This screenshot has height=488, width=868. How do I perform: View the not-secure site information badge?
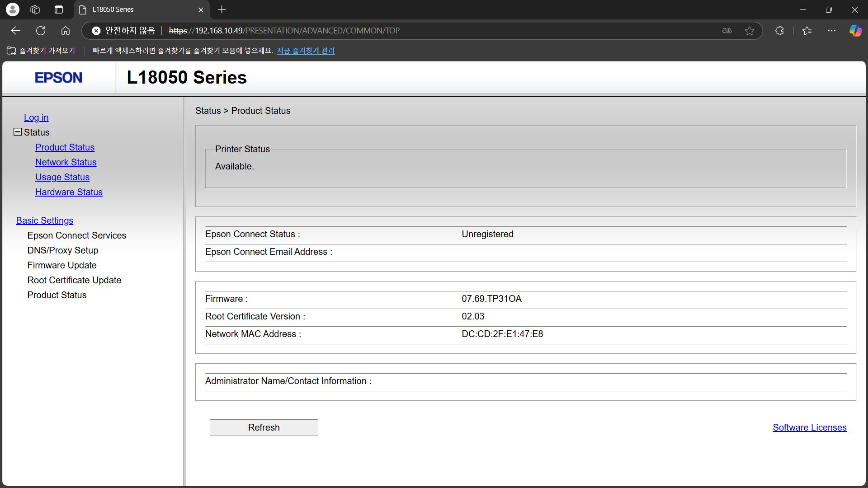coord(123,31)
